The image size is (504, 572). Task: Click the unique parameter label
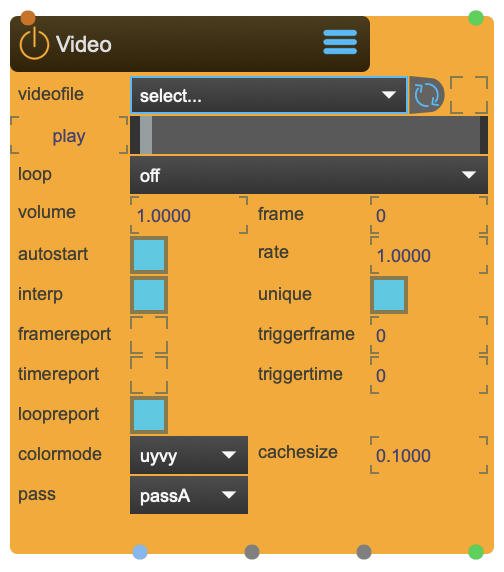(x=284, y=294)
